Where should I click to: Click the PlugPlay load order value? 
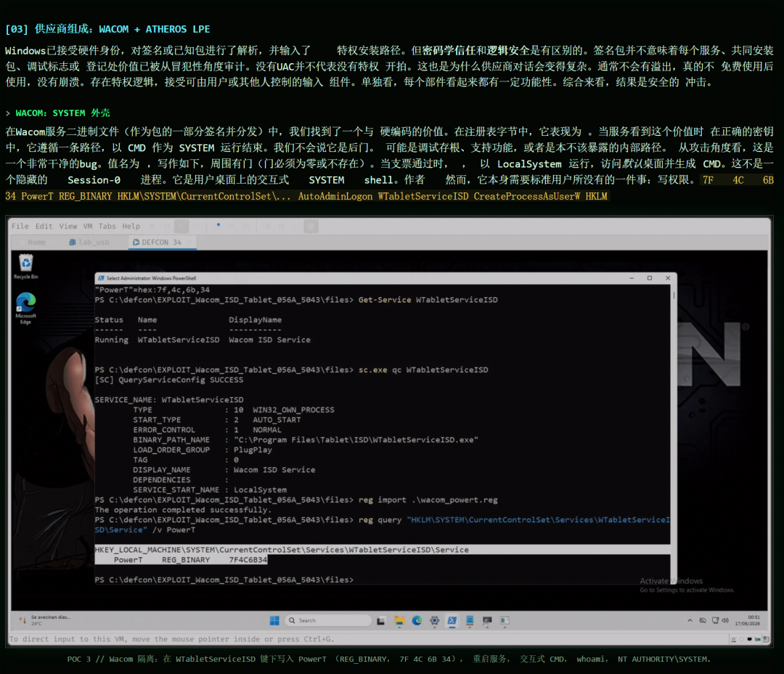pyautogui.click(x=253, y=450)
